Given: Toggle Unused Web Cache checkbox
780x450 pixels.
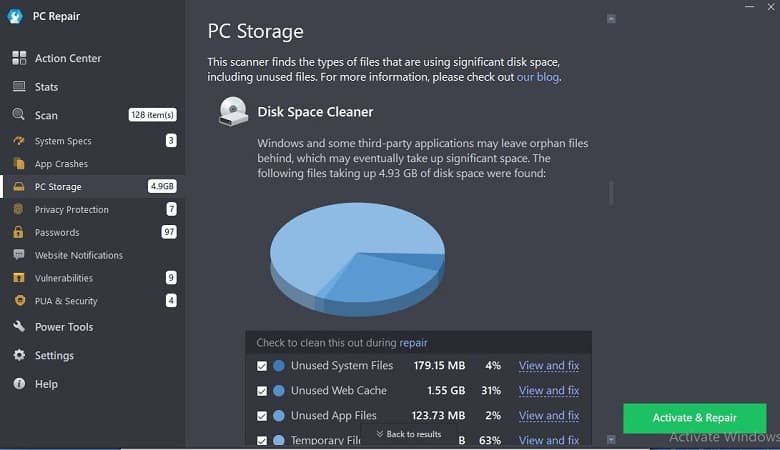Looking at the screenshot, I should pyautogui.click(x=262, y=391).
